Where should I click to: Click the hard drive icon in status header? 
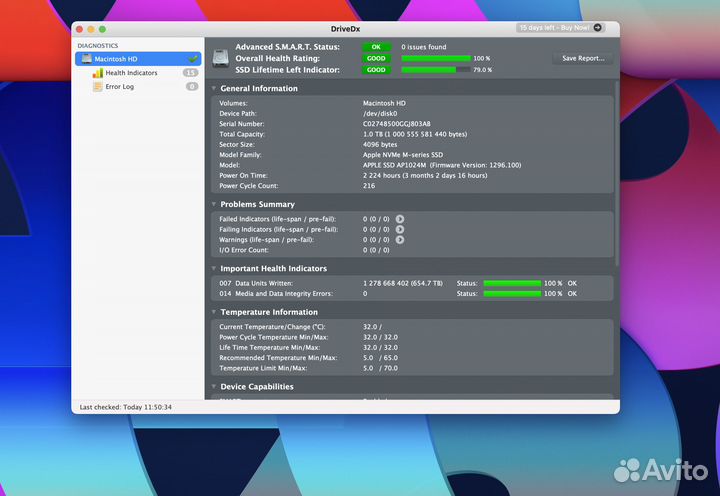pyautogui.click(x=221, y=59)
